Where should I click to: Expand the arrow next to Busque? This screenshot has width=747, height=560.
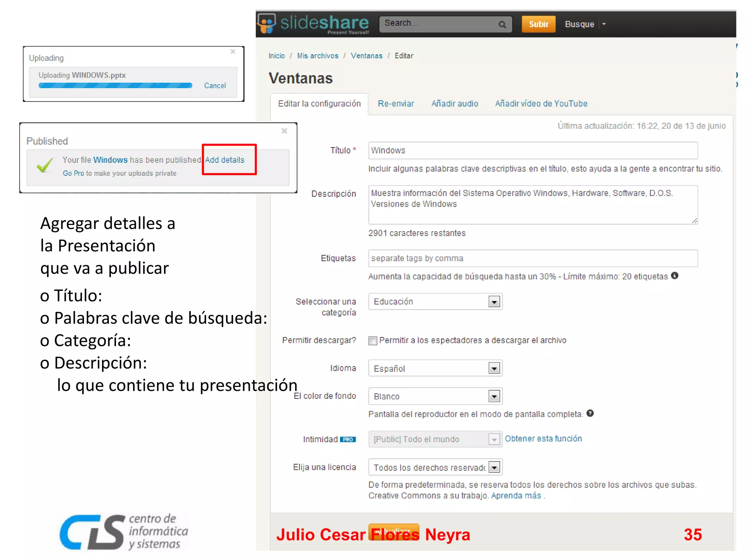coord(604,24)
